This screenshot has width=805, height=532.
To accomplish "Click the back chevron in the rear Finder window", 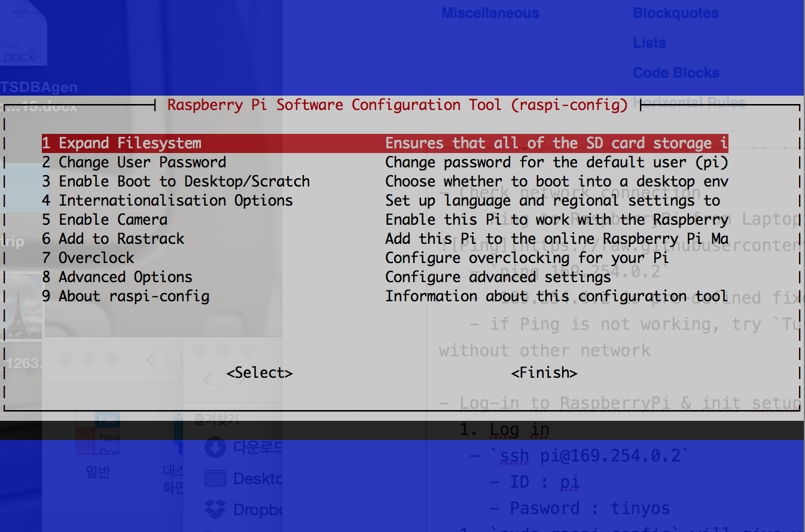I will coord(151,360).
